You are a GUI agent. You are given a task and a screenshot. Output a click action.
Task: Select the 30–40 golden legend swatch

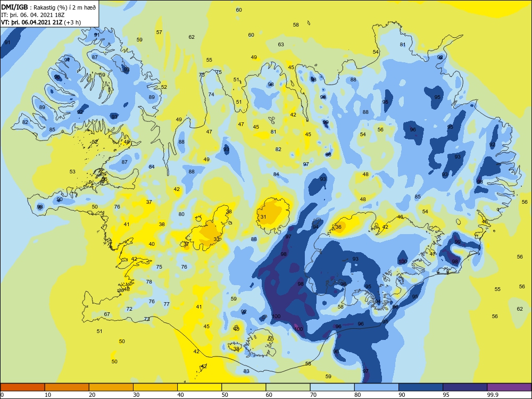155,387
